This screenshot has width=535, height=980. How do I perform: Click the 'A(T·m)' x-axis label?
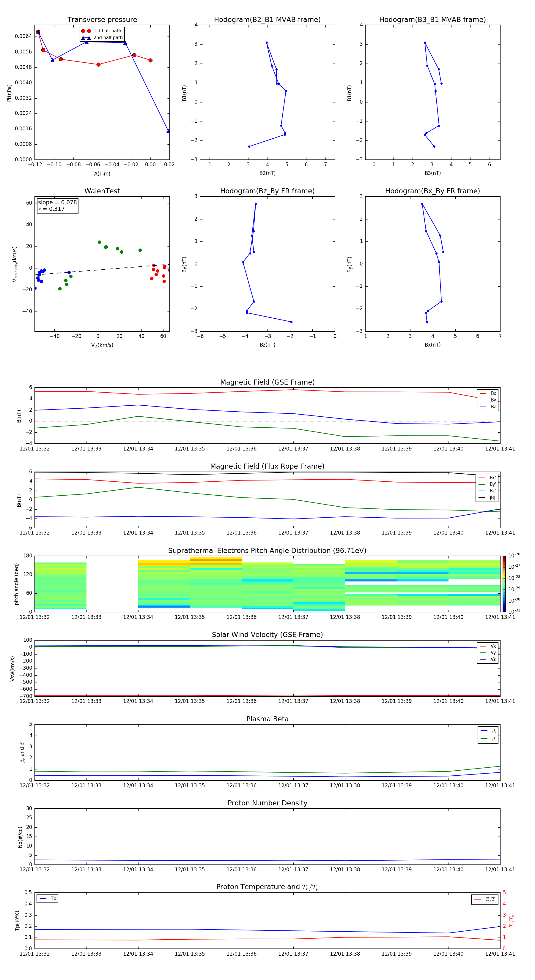[x=102, y=174]
